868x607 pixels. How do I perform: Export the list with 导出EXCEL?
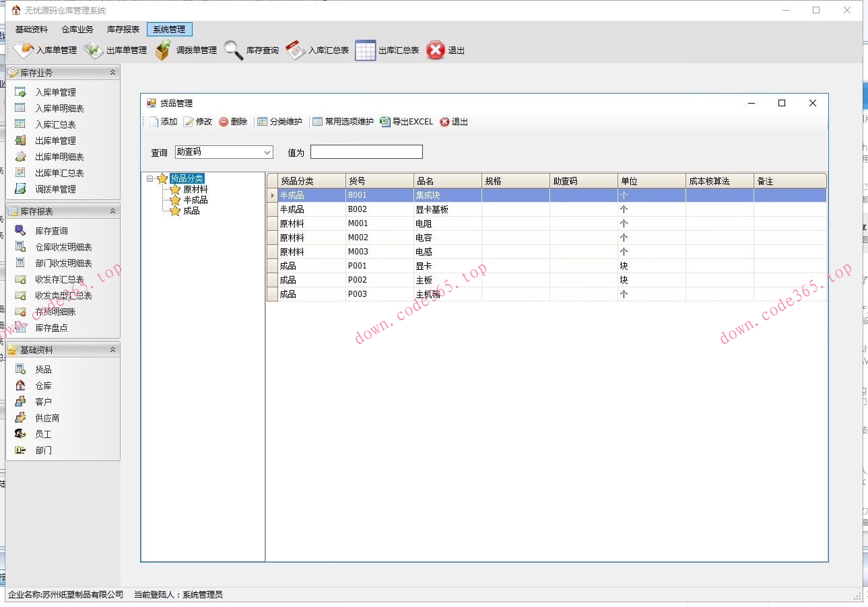click(x=407, y=122)
